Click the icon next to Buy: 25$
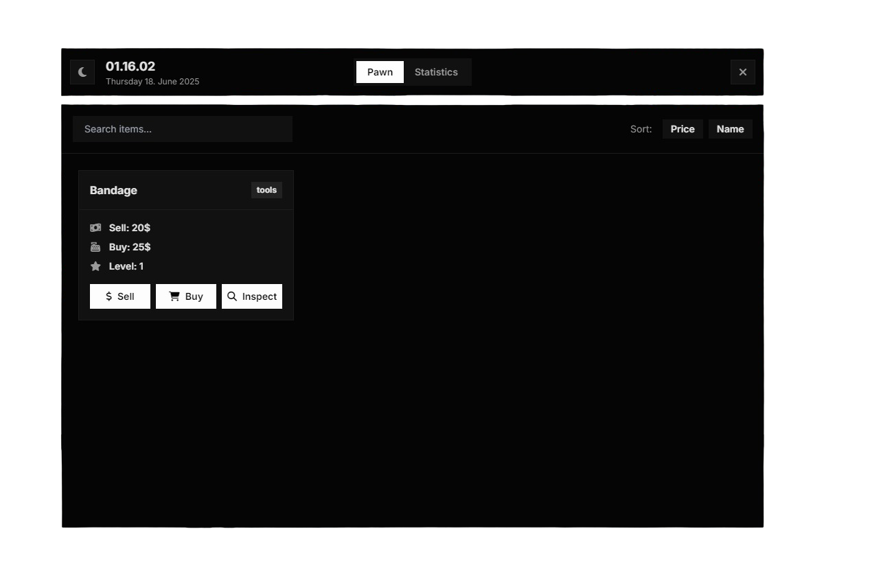Image resolution: width=870 pixels, height=588 pixels. pyautogui.click(x=95, y=246)
